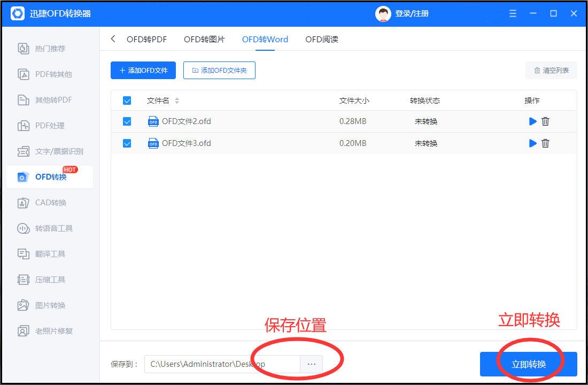Open CAD转换 in the sidebar

50,203
